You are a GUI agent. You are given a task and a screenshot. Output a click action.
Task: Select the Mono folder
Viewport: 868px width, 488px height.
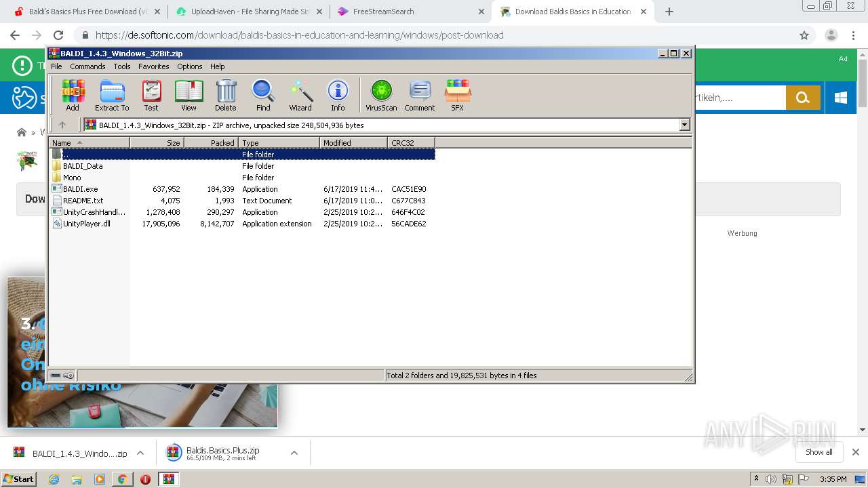tap(242, 177)
